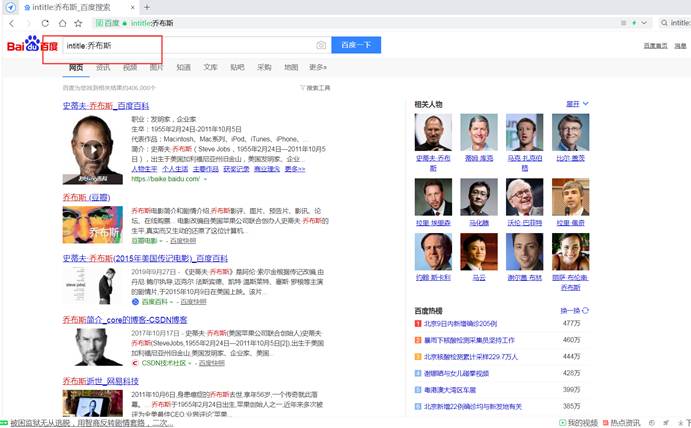The width and height of the screenshot is (691, 428).
Task: Click the Tim Cook related-person photo
Action: [479, 132]
